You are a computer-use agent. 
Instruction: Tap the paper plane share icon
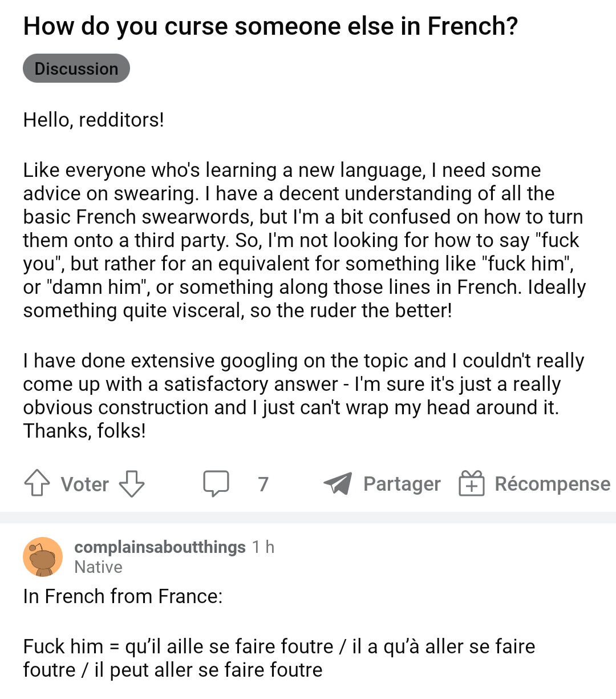pos(338,483)
